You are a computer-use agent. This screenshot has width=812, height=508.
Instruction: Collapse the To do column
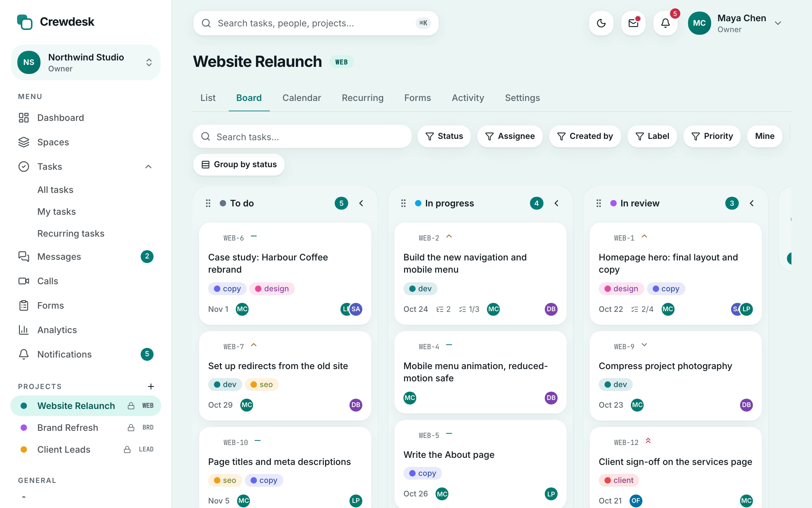361,203
